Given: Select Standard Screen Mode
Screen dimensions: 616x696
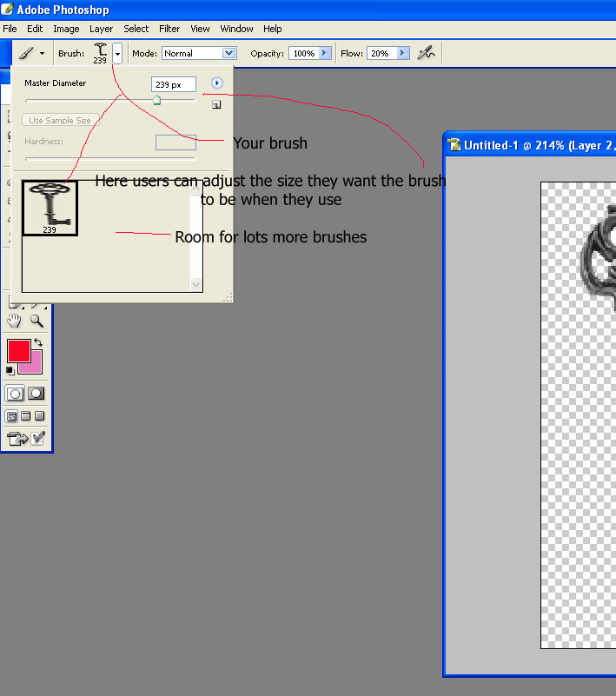Looking at the screenshot, I should [x=12, y=416].
